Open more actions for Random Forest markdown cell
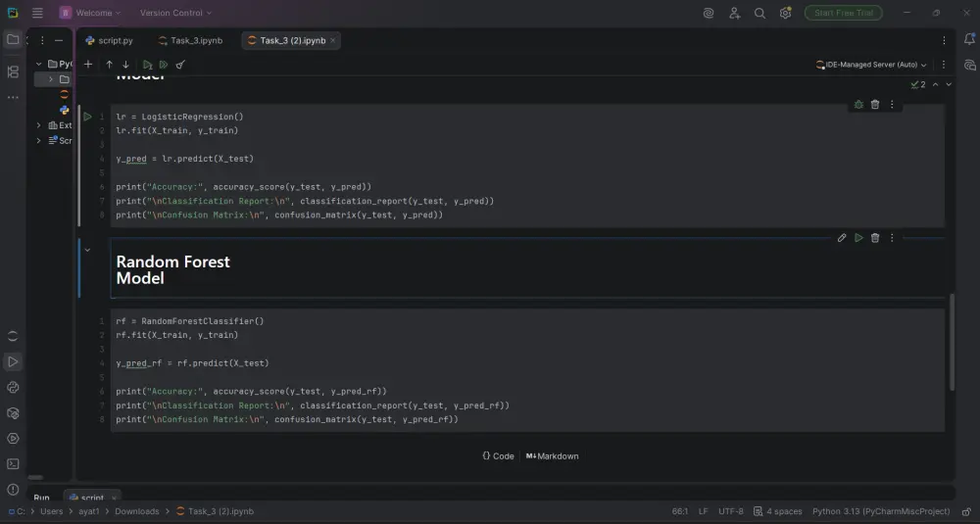The image size is (980, 524). point(892,237)
